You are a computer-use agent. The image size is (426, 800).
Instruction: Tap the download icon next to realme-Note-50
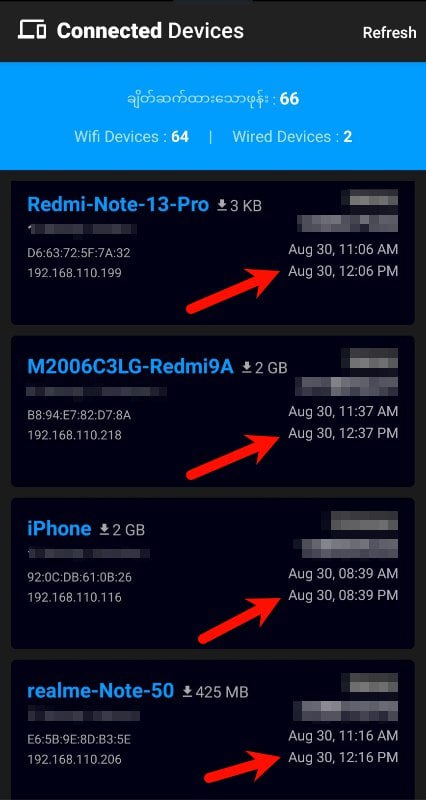point(188,691)
